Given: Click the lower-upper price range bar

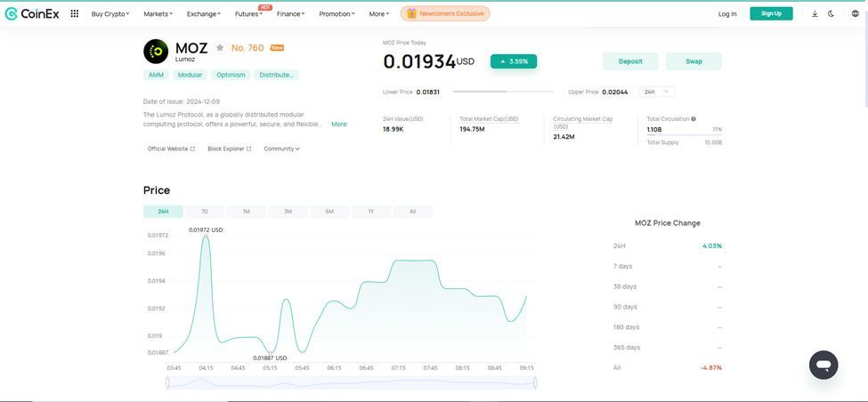Looking at the screenshot, I should point(503,92).
